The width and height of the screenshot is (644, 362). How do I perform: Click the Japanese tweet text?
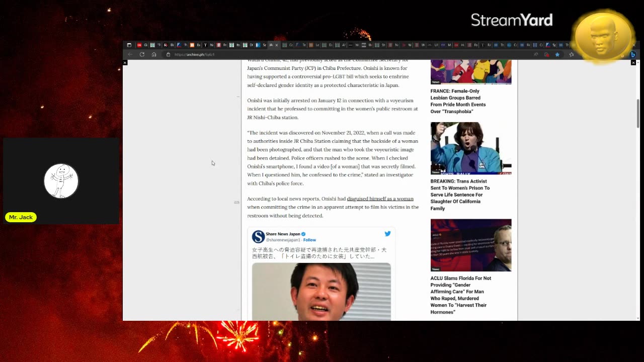[x=319, y=253]
